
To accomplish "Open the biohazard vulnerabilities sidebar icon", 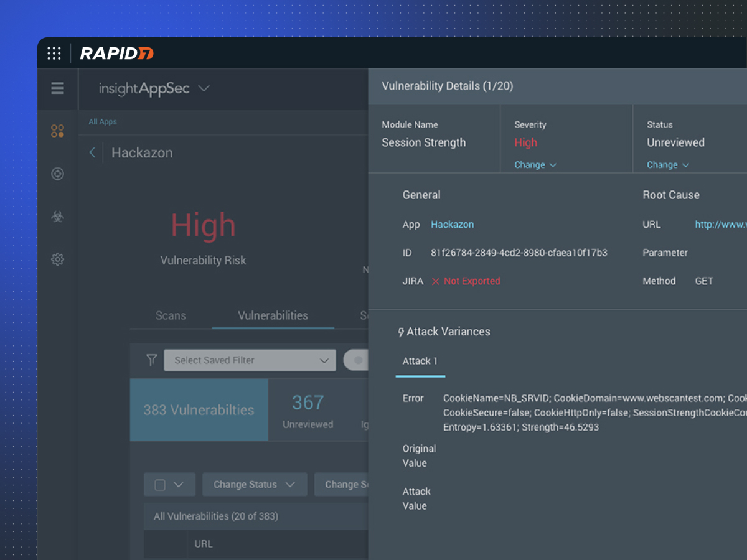I will pos(57,217).
